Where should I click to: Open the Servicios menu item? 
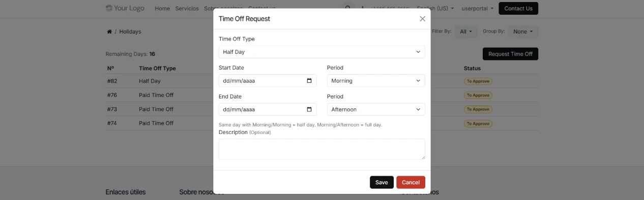pyautogui.click(x=187, y=9)
